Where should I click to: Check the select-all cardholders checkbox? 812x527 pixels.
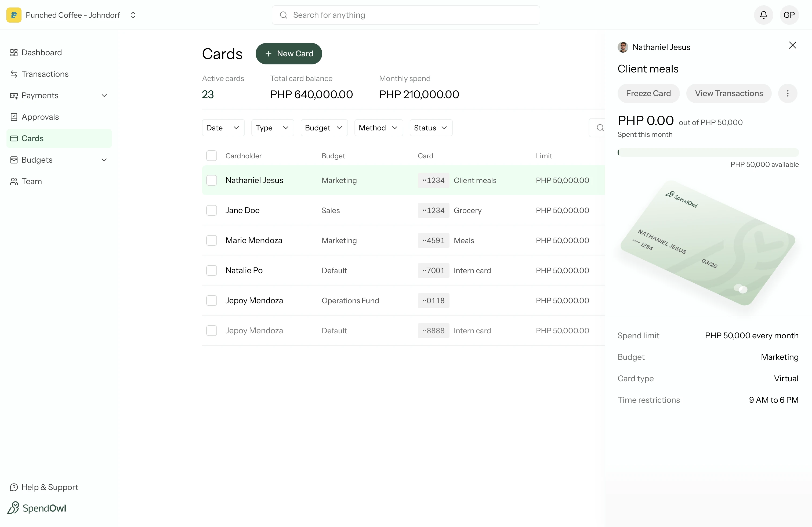[x=212, y=155]
